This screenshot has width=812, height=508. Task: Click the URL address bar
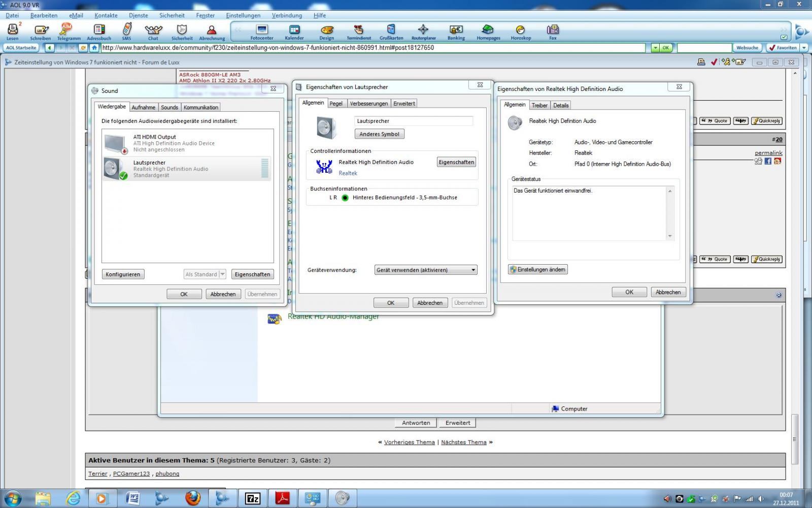(x=373, y=48)
